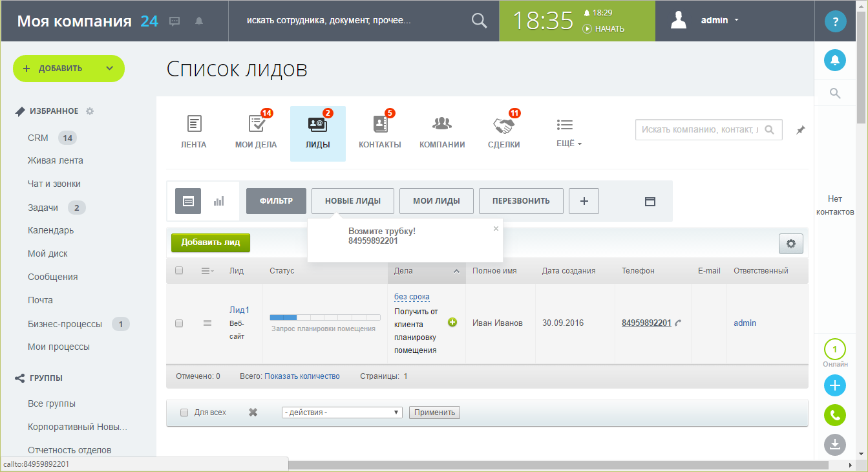This screenshot has width=868, height=472.
Task: Open grid settings gear icon
Action: point(790,244)
